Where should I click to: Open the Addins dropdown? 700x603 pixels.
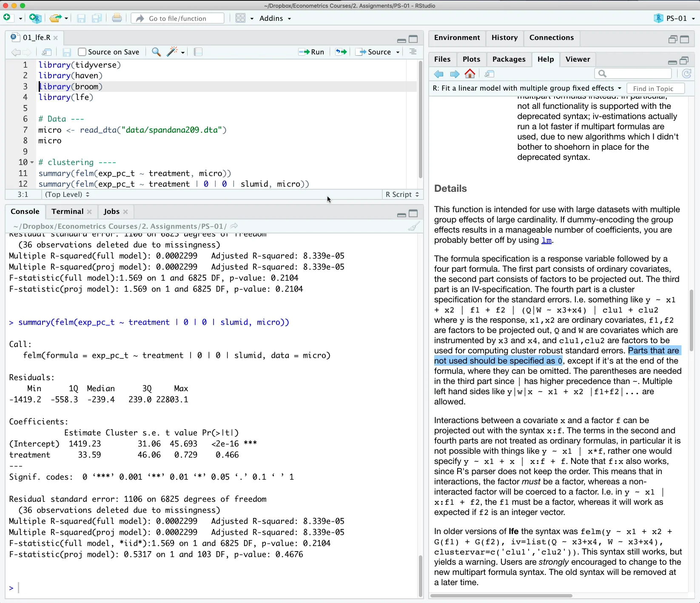275,18
